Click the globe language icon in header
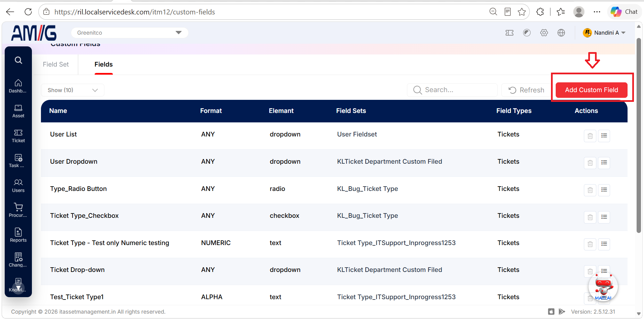 [x=561, y=33]
